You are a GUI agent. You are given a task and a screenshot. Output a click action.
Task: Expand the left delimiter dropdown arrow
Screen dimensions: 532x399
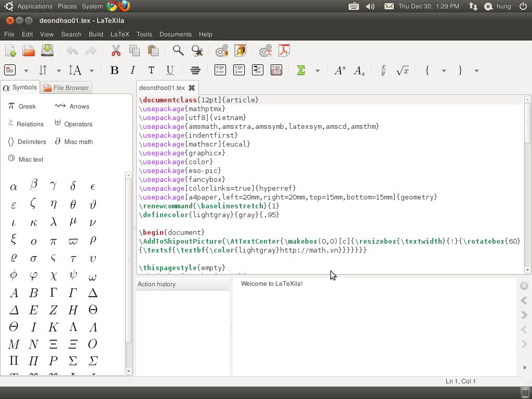(444, 71)
